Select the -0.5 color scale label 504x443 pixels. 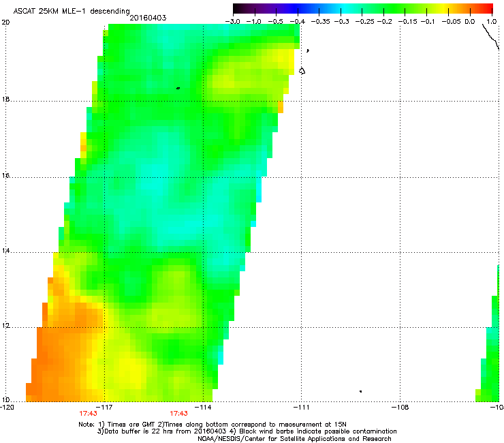pos(276,22)
